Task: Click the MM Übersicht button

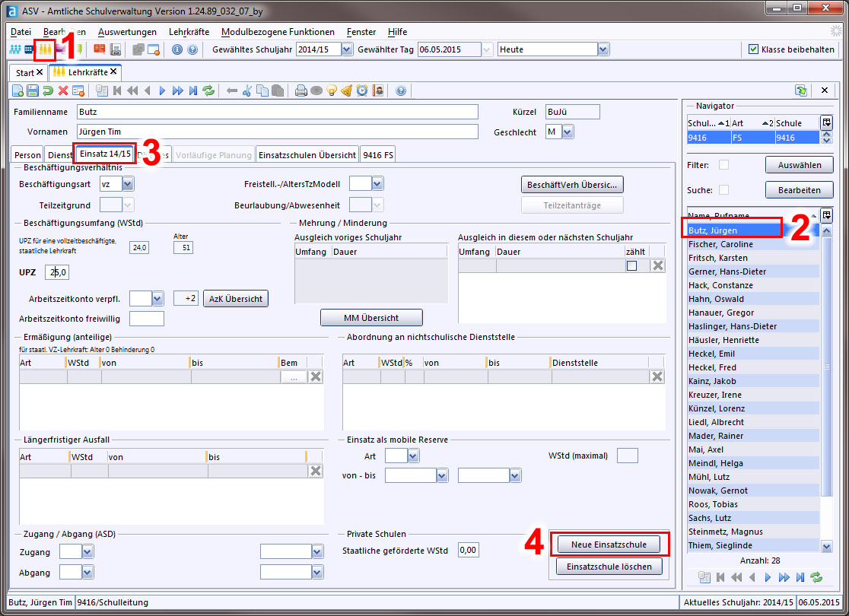Action: click(371, 318)
